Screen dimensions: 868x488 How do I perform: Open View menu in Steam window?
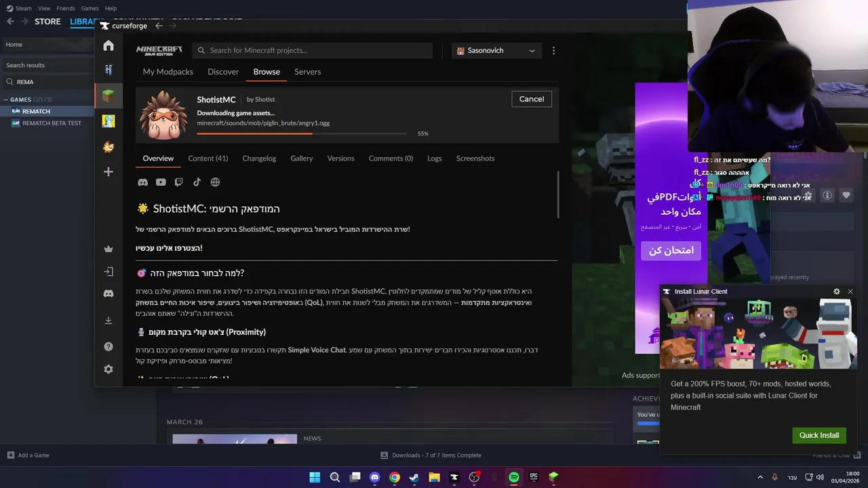click(44, 8)
